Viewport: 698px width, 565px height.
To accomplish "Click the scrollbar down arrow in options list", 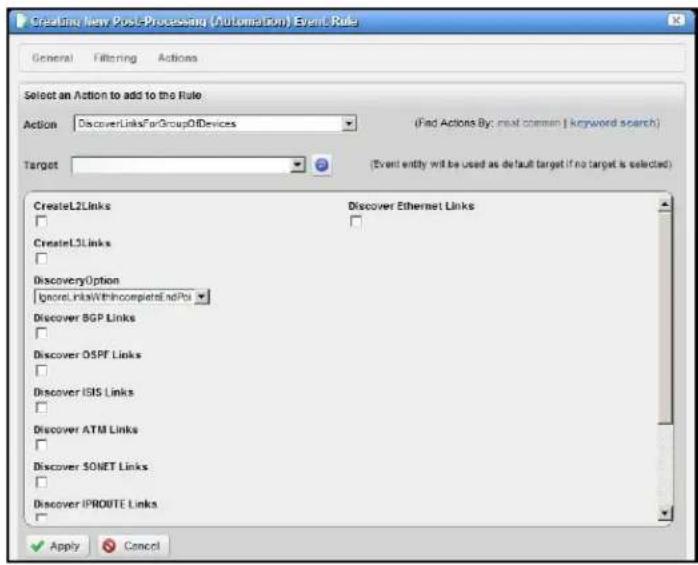I will tap(665, 512).
